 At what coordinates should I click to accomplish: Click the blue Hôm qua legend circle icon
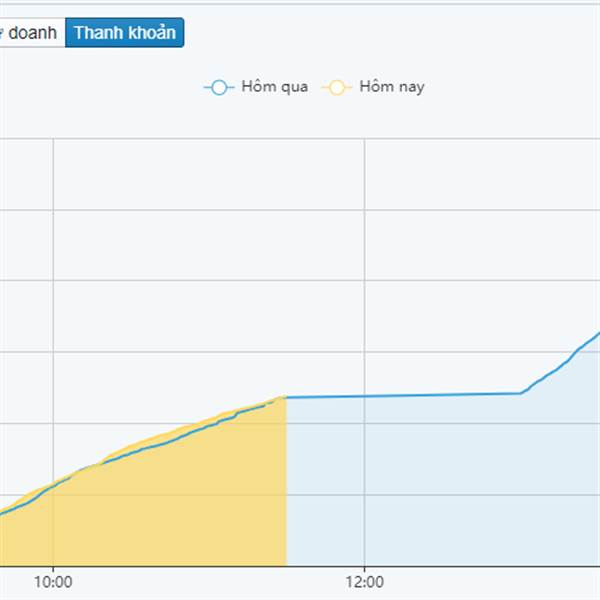tap(219, 87)
